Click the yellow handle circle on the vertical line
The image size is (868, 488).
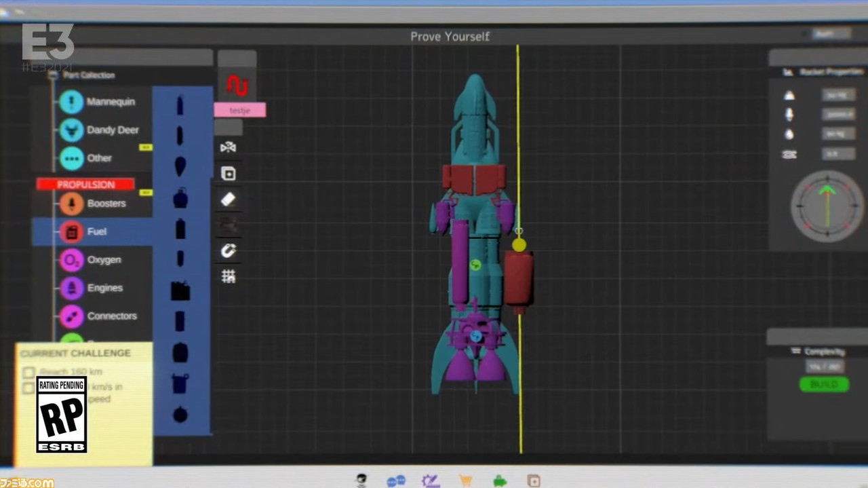(519, 245)
